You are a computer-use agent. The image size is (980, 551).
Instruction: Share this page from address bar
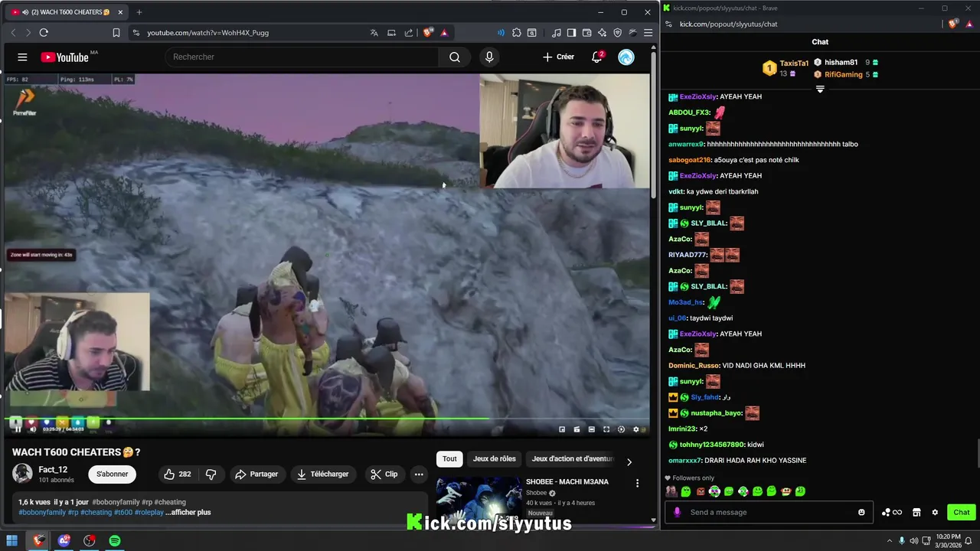click(409, 33)
